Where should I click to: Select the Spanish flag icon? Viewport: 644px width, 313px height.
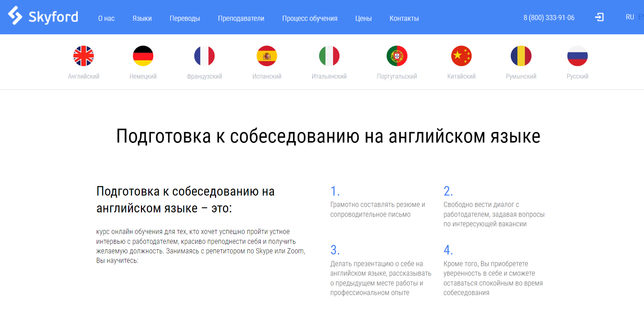click(x=267, y=56)
